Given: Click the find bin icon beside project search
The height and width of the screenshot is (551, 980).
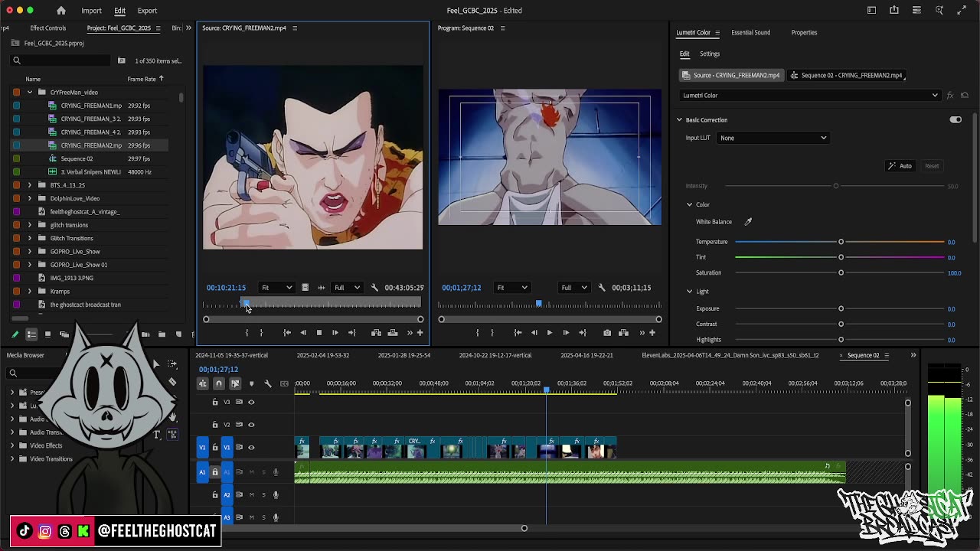Looking at the screenshot, I should [121, 60].
